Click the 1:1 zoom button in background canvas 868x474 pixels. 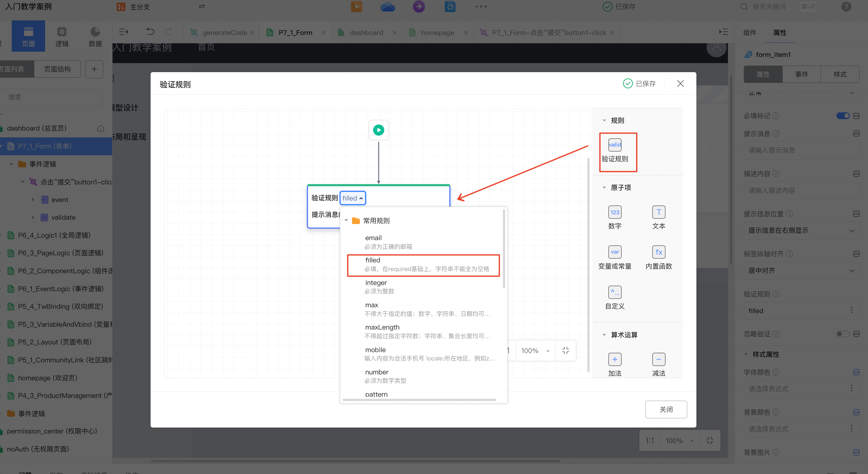(649, 441)
